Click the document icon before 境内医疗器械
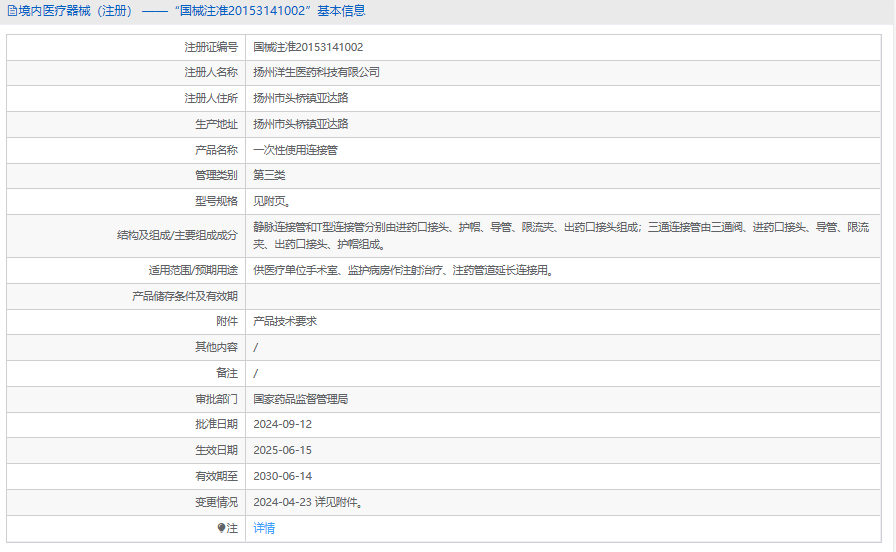 [12, 11]
